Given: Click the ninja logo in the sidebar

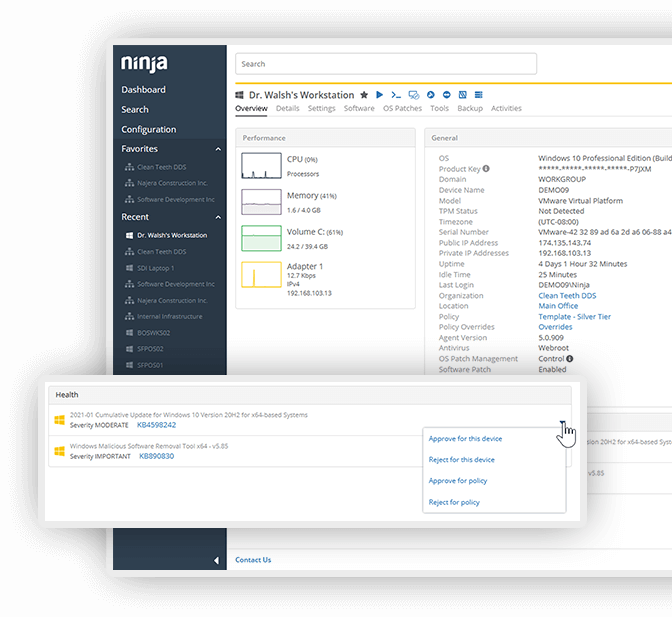Looking at the screenshot, I should (x=144, y=63).
